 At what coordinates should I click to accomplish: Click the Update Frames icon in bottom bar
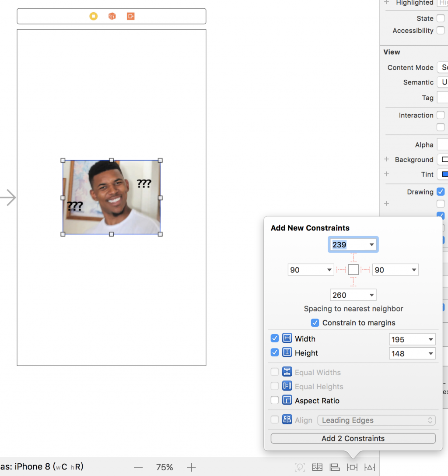pyautogui.click(x=299, y=467)
